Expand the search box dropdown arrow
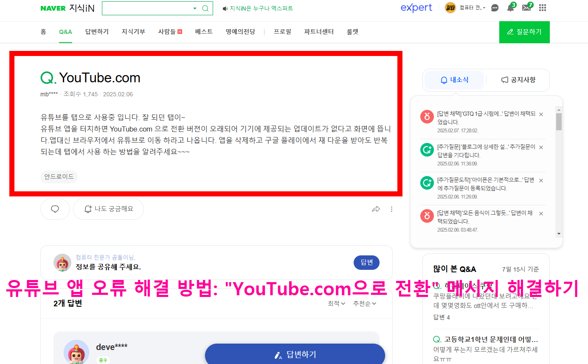The width and height of the screenshot is (588, 364). (195, 8)
